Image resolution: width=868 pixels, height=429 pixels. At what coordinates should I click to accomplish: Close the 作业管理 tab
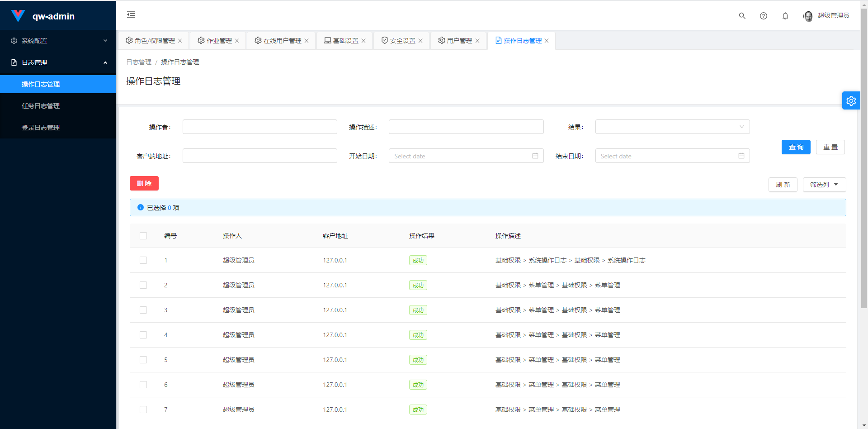point(237,41)
